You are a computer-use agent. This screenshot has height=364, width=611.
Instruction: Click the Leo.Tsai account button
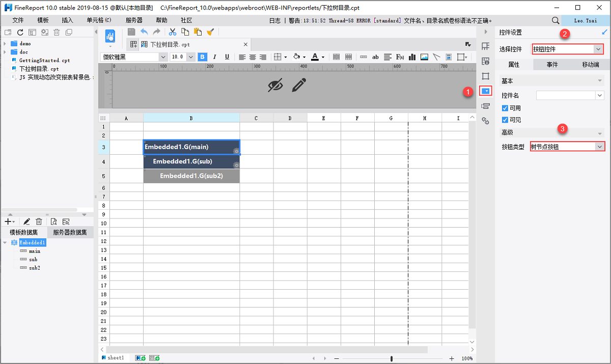[586, 20]
